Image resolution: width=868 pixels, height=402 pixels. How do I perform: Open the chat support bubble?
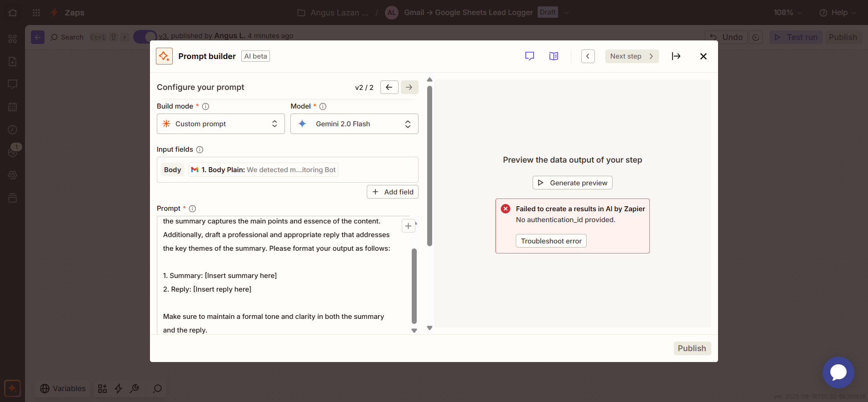point(838,372)
